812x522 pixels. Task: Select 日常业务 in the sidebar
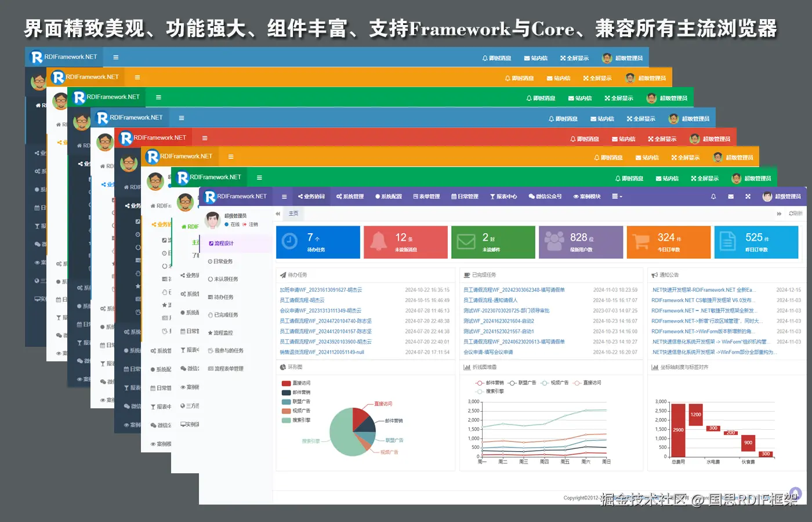(x=220, y=262)
